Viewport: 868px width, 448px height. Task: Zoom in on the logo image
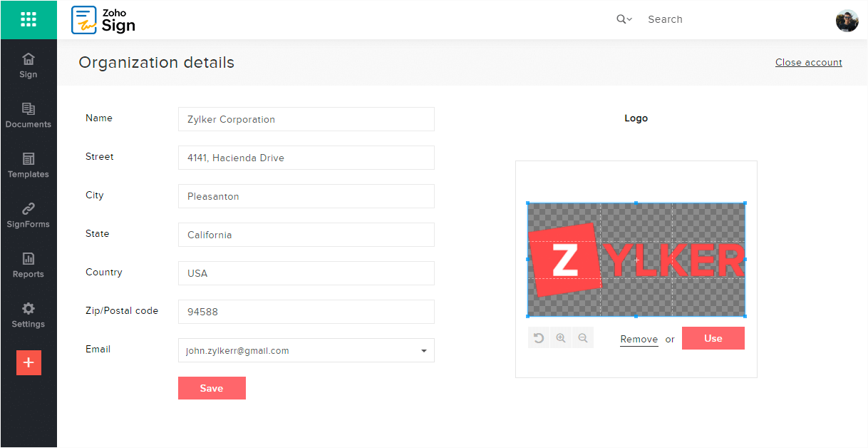(561, 338)
